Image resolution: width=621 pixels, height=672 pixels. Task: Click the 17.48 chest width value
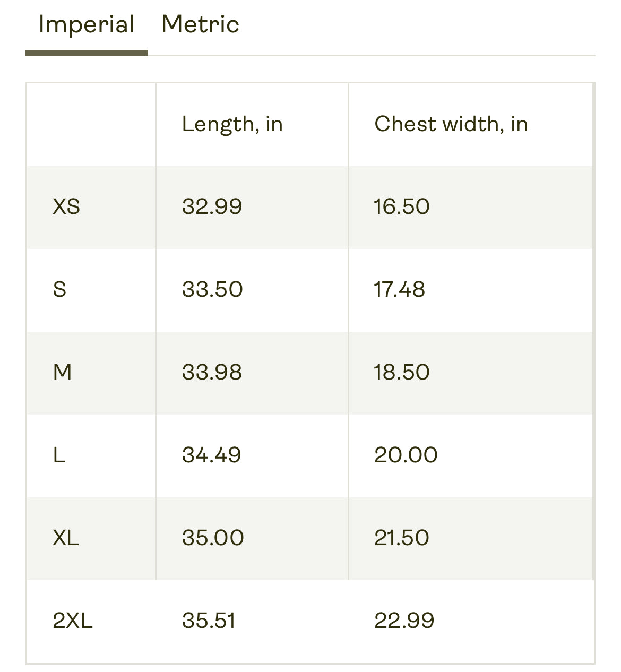click(400, 289)
